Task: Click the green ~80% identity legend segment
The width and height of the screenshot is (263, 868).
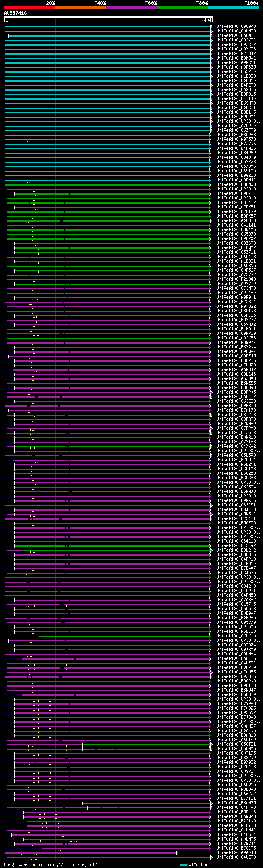Action: (x=182, y=7)
